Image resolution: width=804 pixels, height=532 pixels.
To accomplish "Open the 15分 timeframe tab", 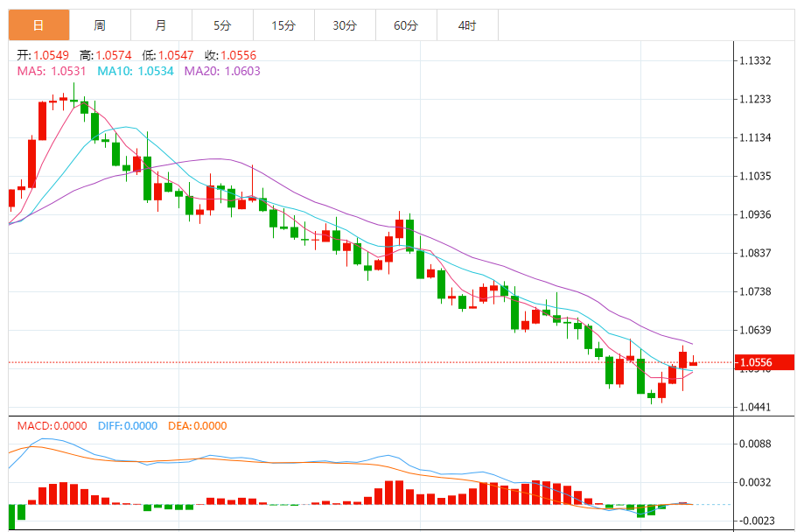I will 283,24.
